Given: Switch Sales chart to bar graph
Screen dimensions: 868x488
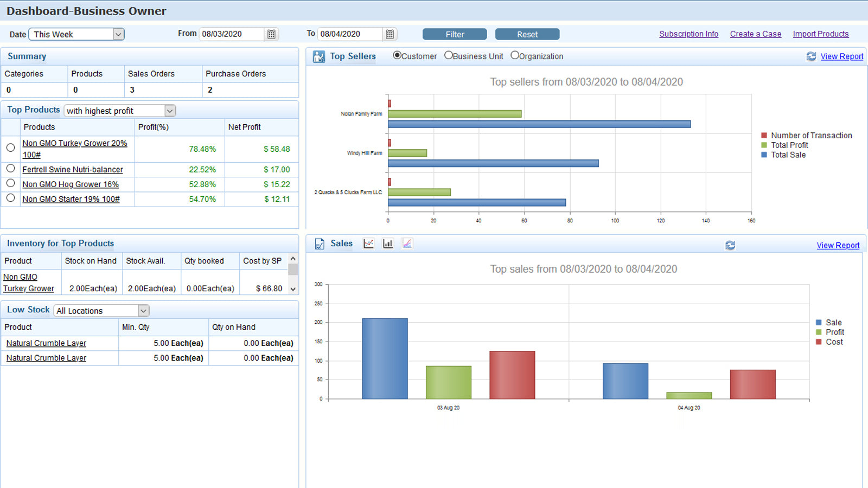Looking at the screenshot, I should [388, 243].
